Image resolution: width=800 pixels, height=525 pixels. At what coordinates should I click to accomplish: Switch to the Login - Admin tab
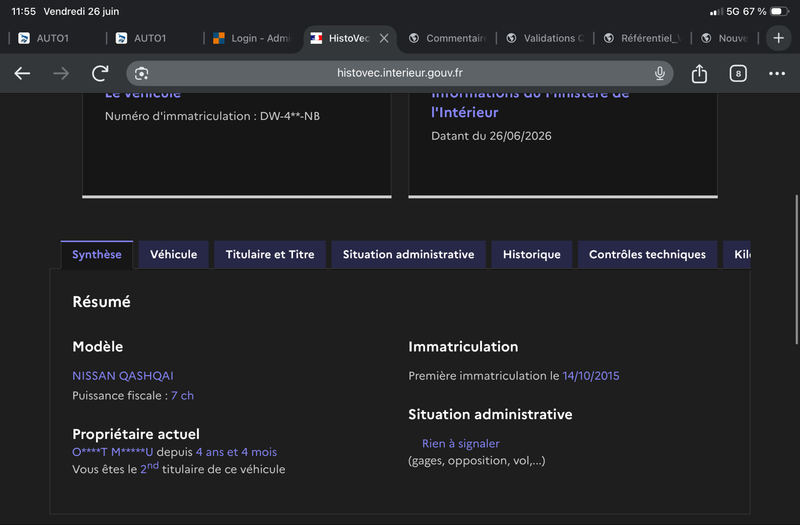click(x=252, y=38)
